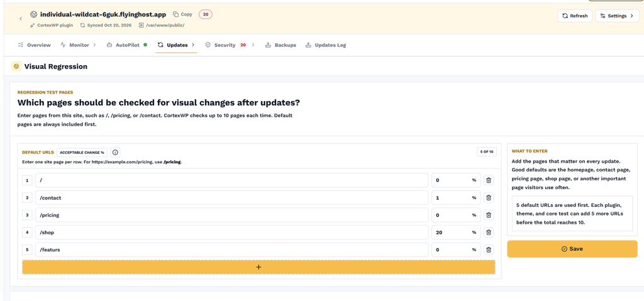The width and height of the screenshot is (644, 301).
Task: Click row number 3 badge
Action: point(27,215)
